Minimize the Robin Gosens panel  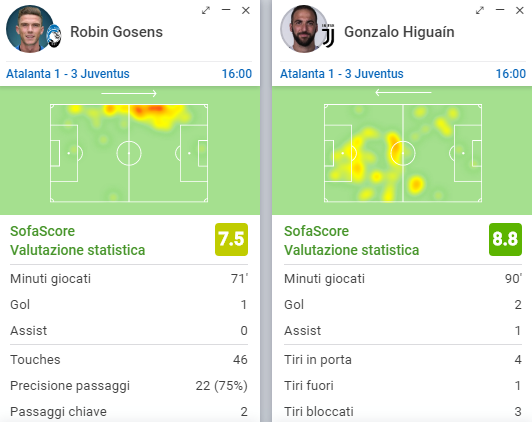226,10
